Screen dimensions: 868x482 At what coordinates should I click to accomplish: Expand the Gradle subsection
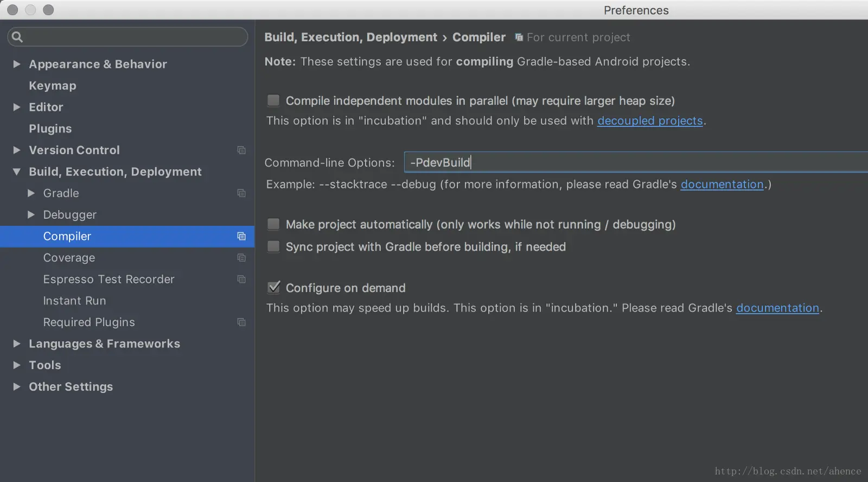pos(31,193)
